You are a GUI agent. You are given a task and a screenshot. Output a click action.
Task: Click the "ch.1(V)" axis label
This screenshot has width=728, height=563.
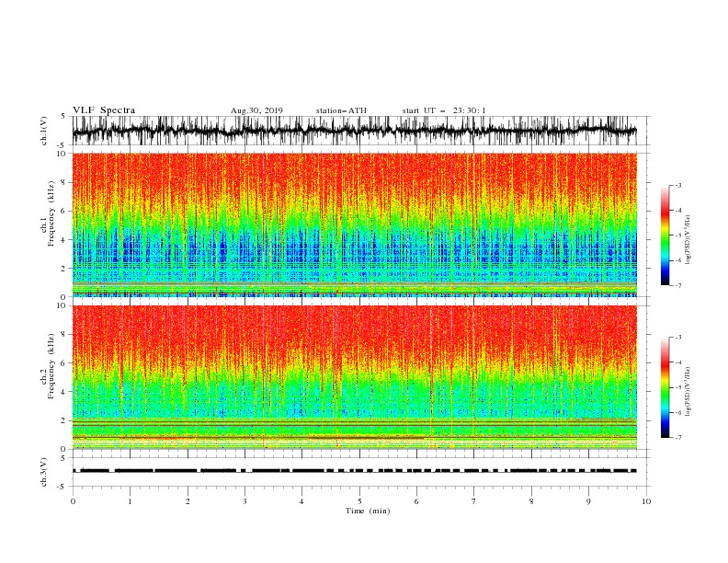pos(44,131)
